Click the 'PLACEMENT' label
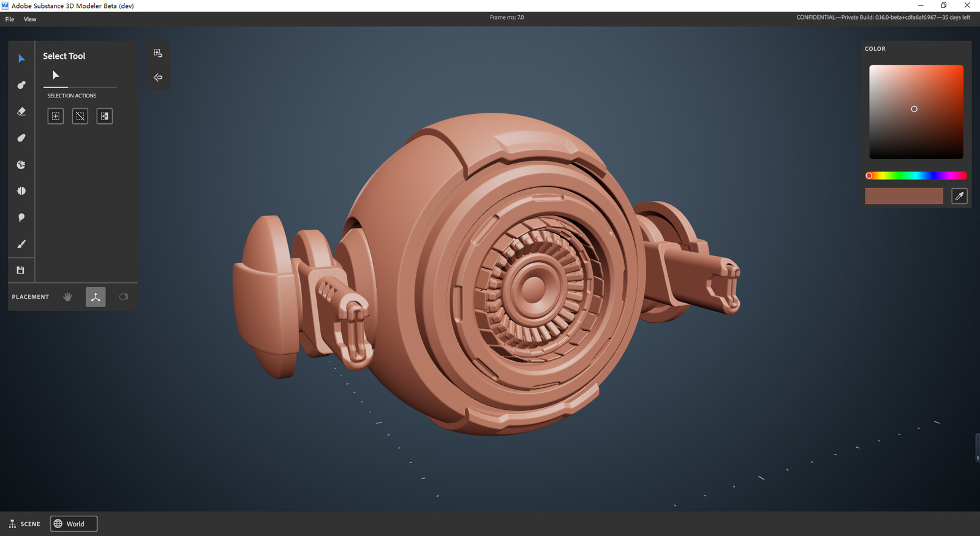This screenshot has width=980, height=536. [x=31, y=297]
